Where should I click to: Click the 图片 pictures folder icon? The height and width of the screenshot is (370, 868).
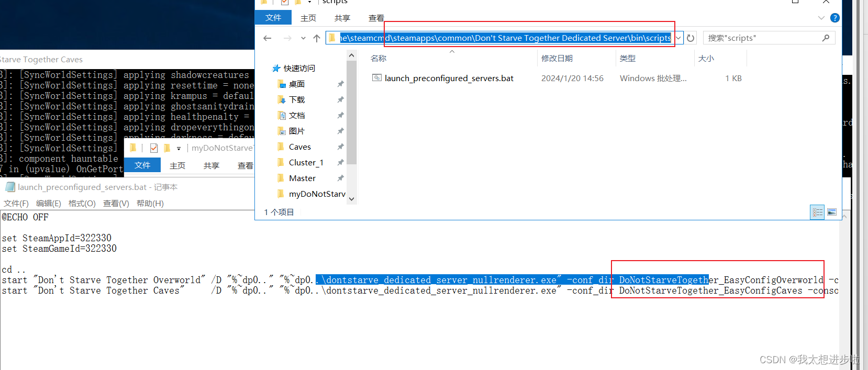click(x=282, y=131)
